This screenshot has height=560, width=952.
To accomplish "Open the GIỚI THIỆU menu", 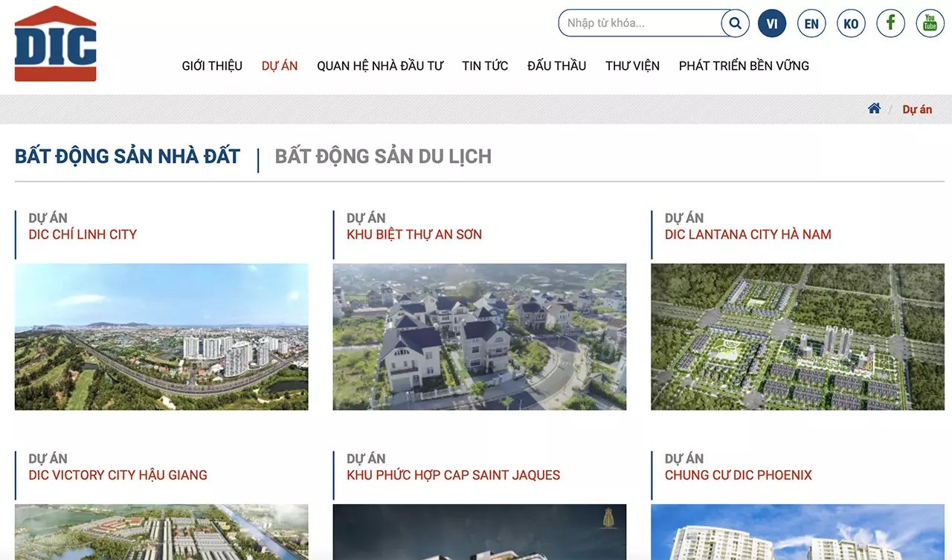I will pyautogui.click(x=211, y=65).
